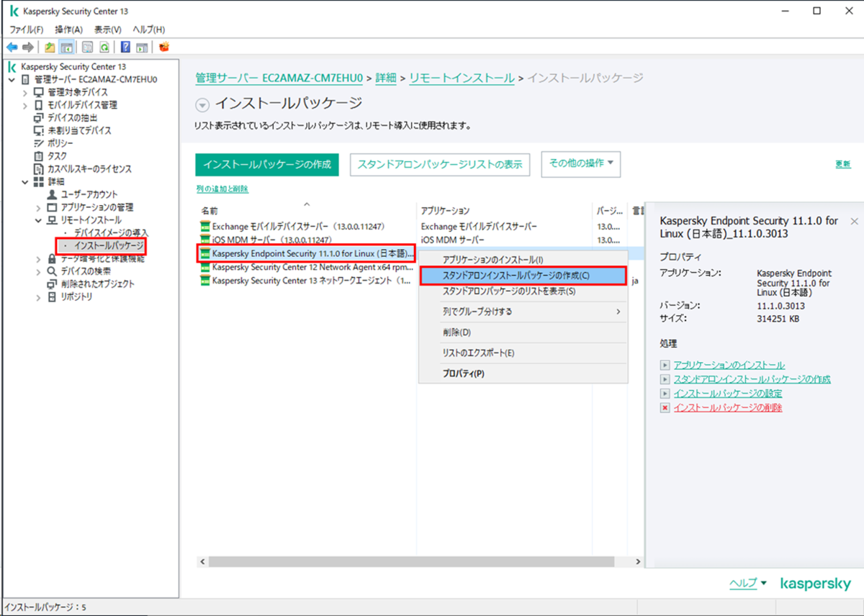Choose スタンドアロンパッケージのリストを表示(S) in the context menu
The width and height of the screenshot is (864, 616).
[523, 291]
